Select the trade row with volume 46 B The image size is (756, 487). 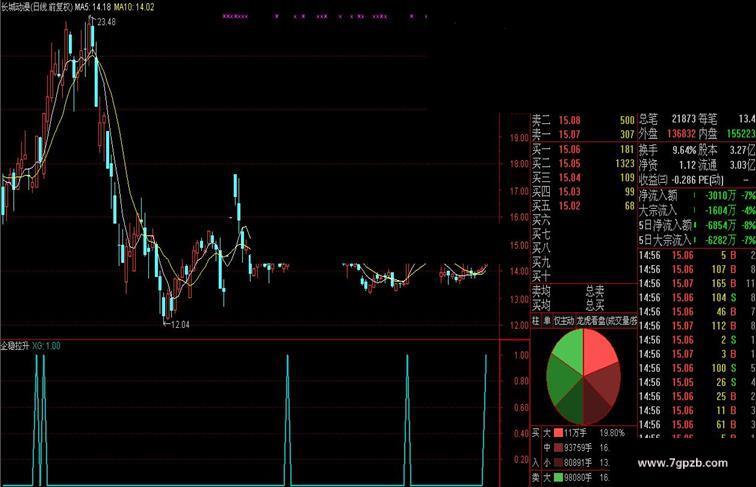pos(697,311)
